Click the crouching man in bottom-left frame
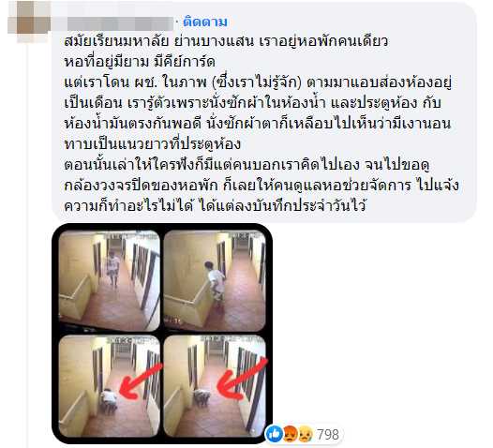Screen dimensions: 493x448 (110, 399)
